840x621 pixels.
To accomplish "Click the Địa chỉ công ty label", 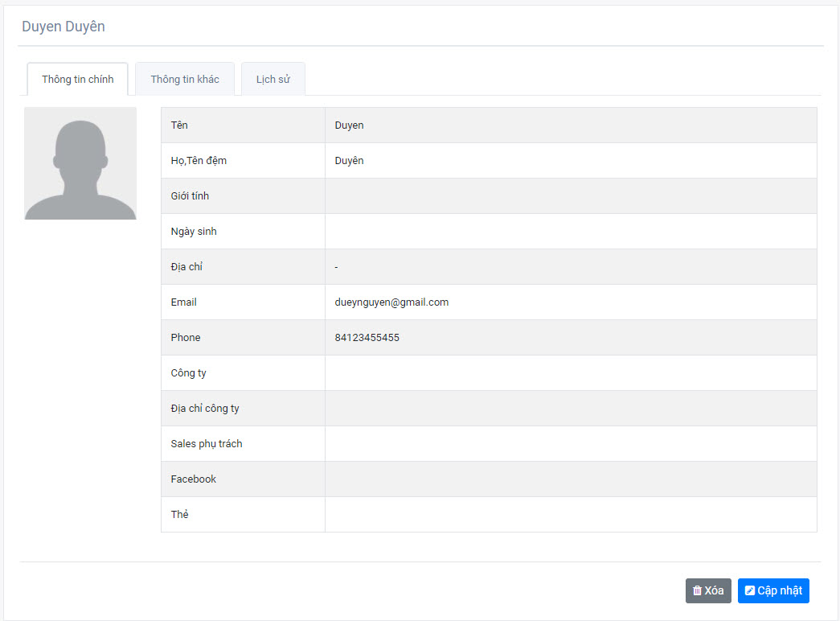I will 205,409.
